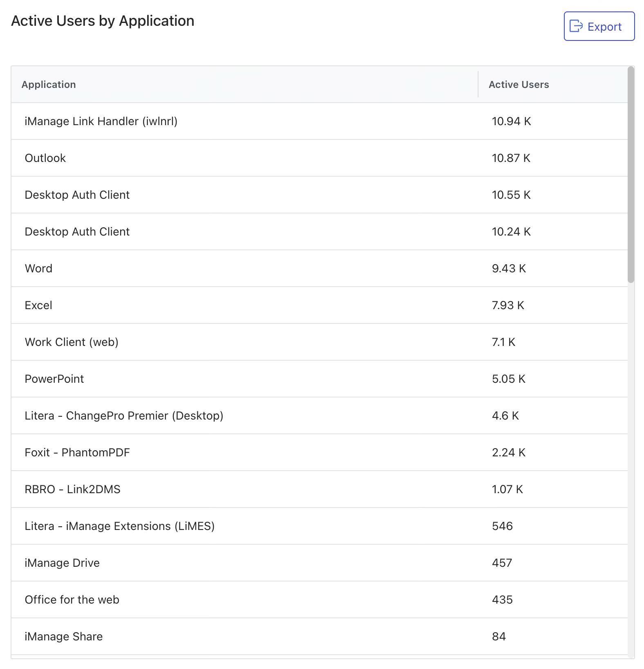Select the 7.1 K active users value
Viewport: 644px width, 669px height.
click(x=503, y=342)
